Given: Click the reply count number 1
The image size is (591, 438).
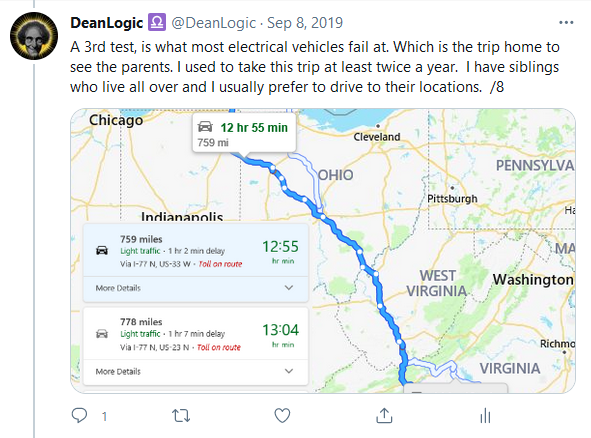Looking at the screenshot, I should pyautogui.click(x=104, y=417).
